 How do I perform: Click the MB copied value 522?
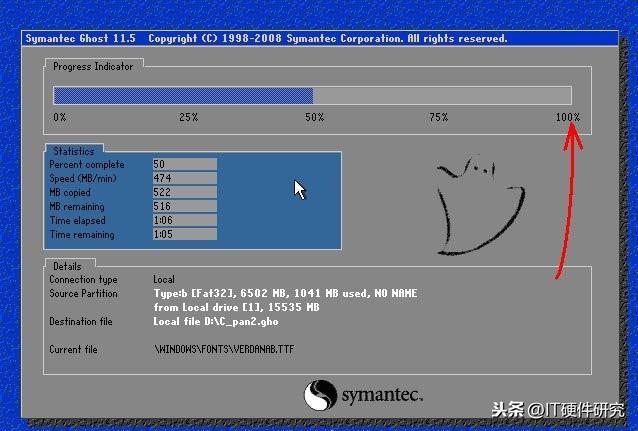pyautogui.click(x=185, y=192)
